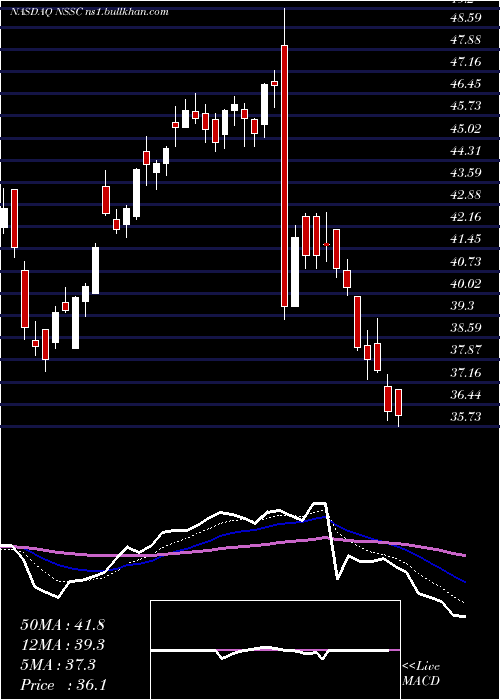Click the MACD histogram panel
The image size is (500, 700).
coord(275,650)
